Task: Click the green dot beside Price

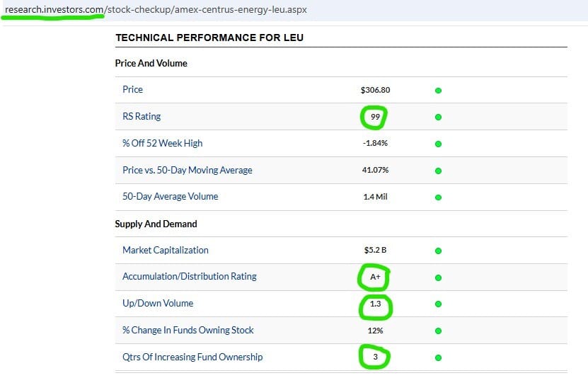Action: coord(438,91)
